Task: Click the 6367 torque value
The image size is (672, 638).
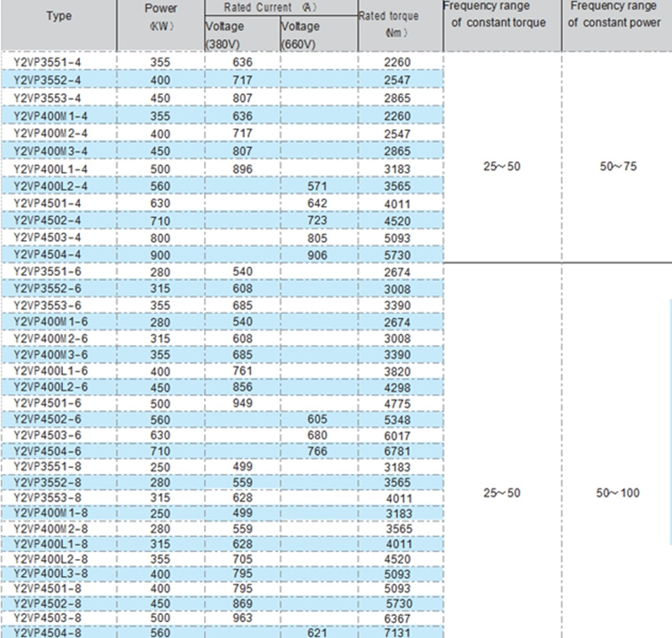Action: 397,619
